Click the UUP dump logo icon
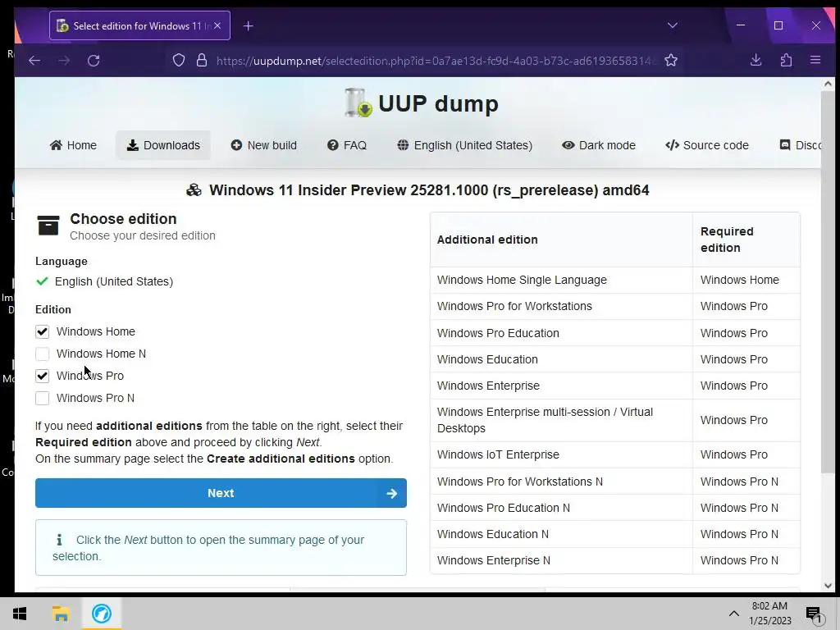This screenshot has height=630, width=840. pos(358,103)
